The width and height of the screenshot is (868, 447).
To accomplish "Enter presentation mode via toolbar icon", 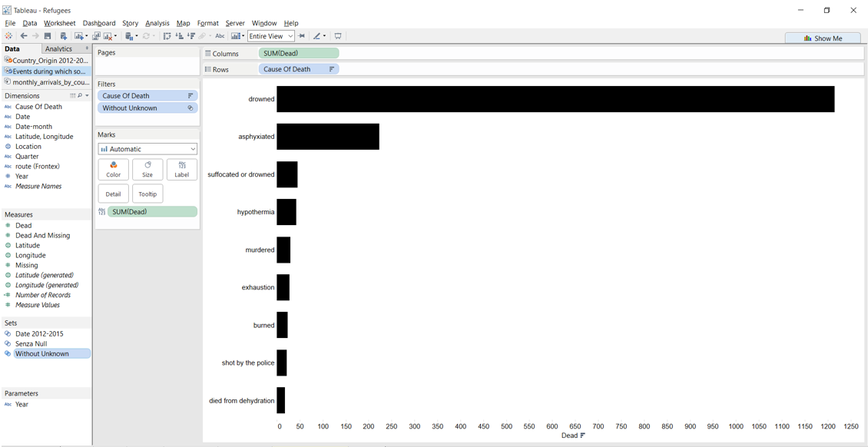I will point(338,36).
